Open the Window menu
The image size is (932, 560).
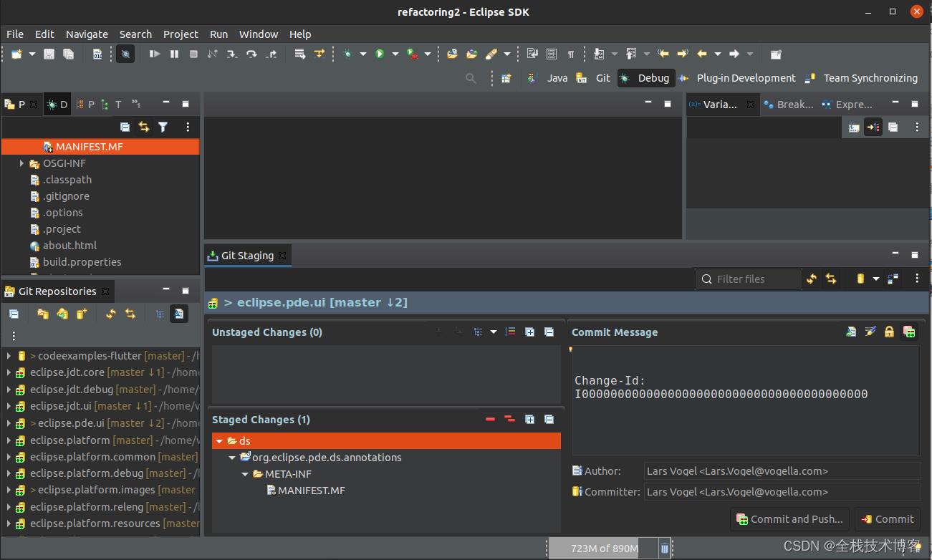click(259, 34)
